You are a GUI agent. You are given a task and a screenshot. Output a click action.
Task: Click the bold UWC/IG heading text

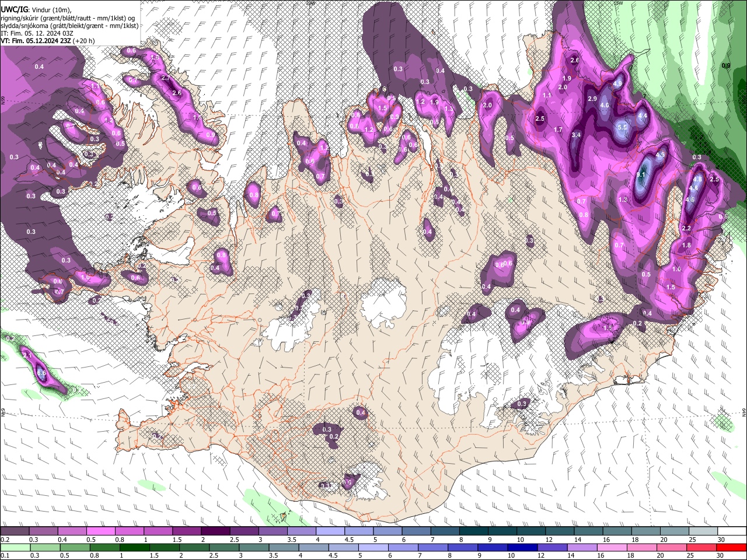tap(14, 9)
